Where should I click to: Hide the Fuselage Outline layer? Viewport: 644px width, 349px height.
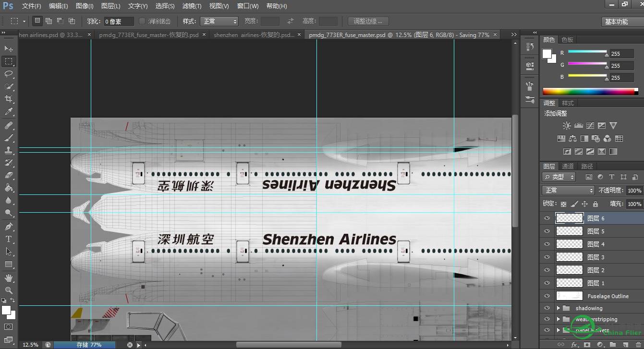point(547,296)
